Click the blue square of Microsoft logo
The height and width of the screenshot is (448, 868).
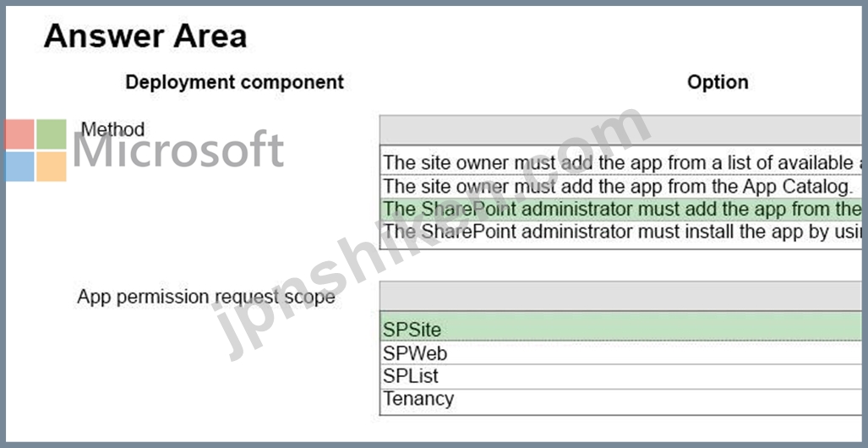click(19, 167)
